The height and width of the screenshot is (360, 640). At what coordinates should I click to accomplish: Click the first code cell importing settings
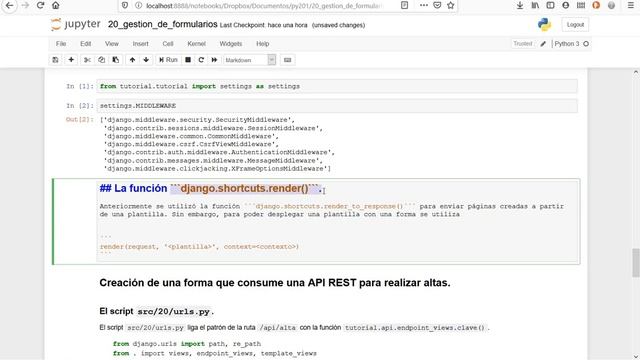(x=337, y=86)
